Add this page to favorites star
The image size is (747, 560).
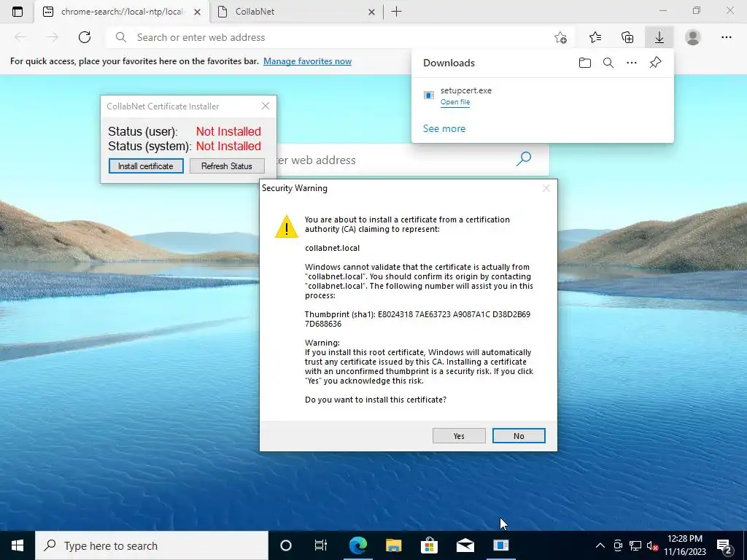(x=560, y=37)
